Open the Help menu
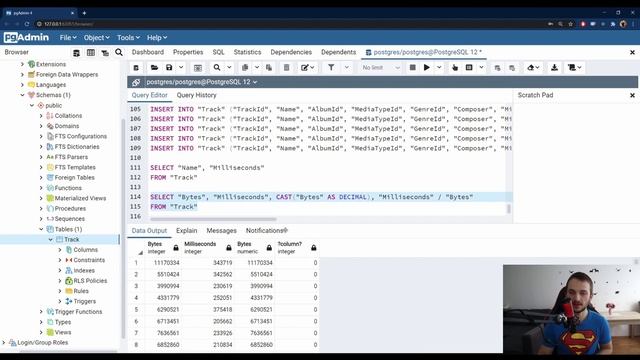The width and height of the screenshot is (640, 360). tap(157, 38)
